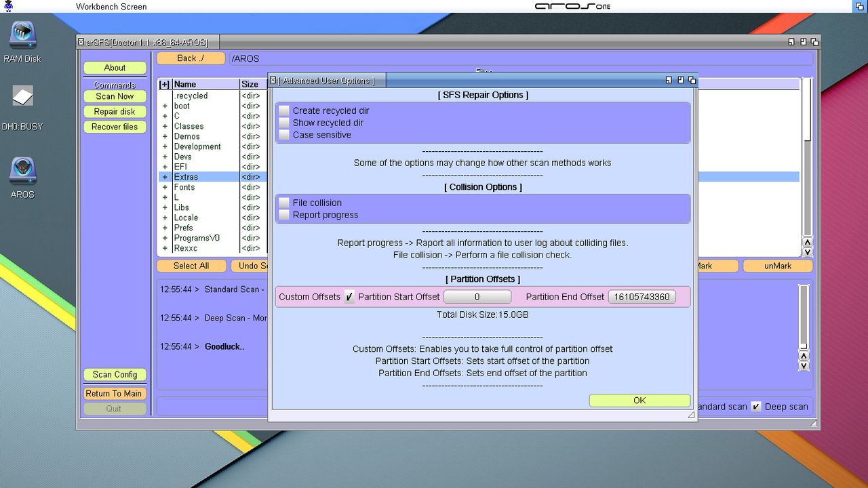868x488 pixels.
Task: Expand the C directory
Action: 164,116
